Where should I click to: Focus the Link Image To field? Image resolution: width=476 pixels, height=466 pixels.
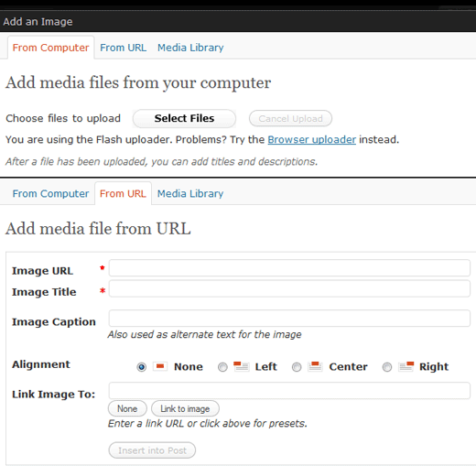[289, 390]
